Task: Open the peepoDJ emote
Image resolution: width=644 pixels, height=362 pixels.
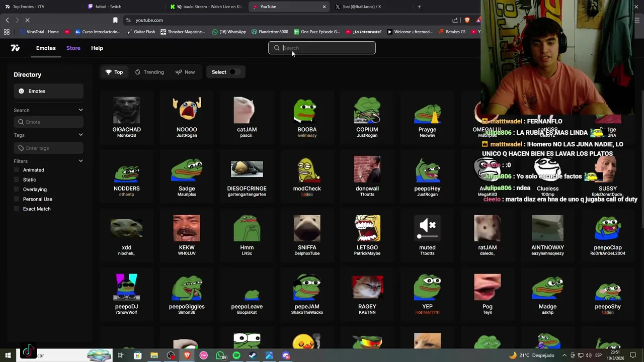Action: (x=126, y=294)
